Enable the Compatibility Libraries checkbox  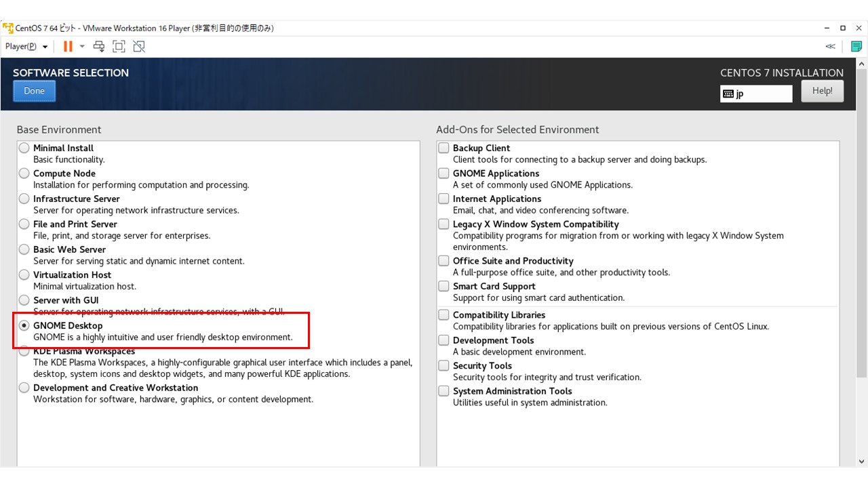[x=443, y=314]
